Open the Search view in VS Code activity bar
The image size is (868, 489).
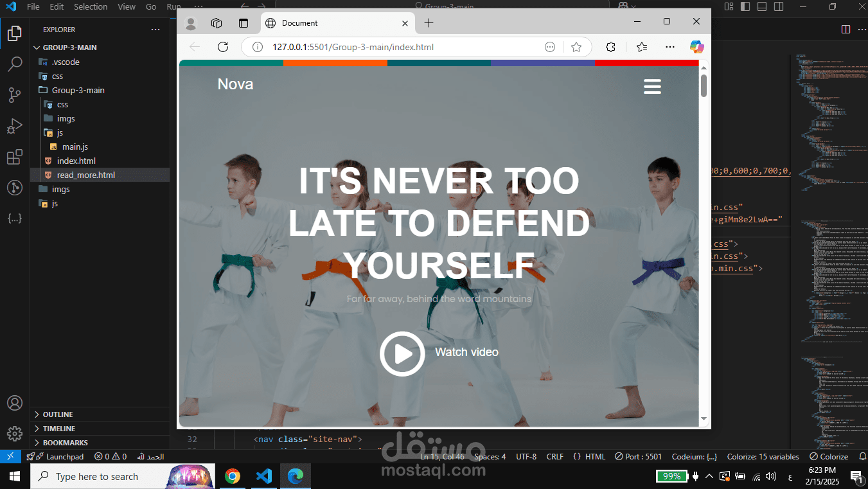coord(15,64)
